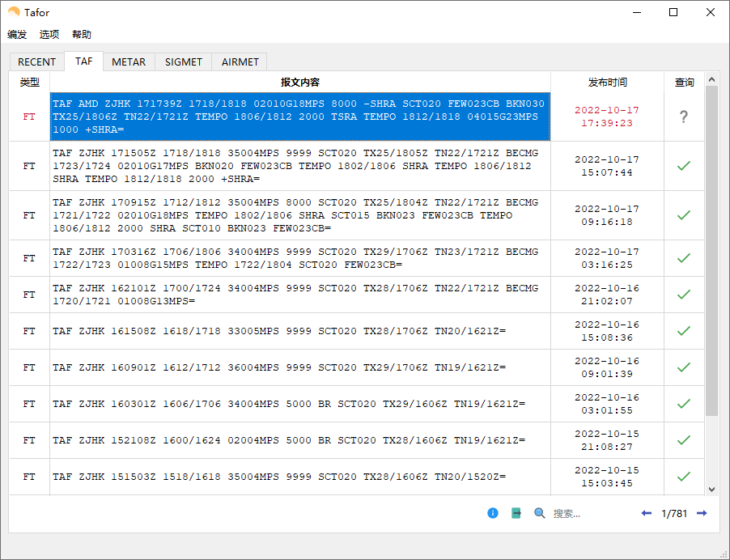This screenshot has height=560, width=730.
Task: Open the 编发 menu
Action: tap(17, 35)
